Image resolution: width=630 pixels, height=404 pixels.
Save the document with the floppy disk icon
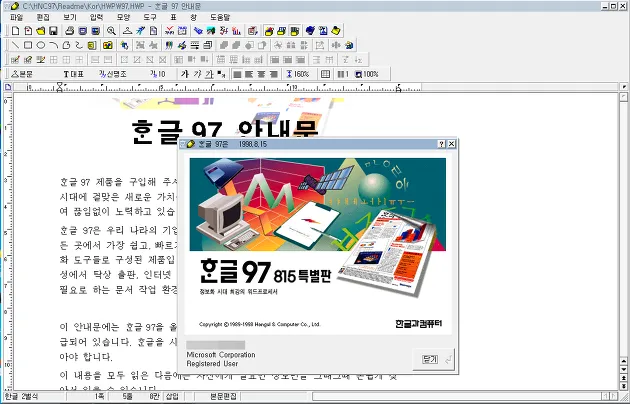coord(53,31)
